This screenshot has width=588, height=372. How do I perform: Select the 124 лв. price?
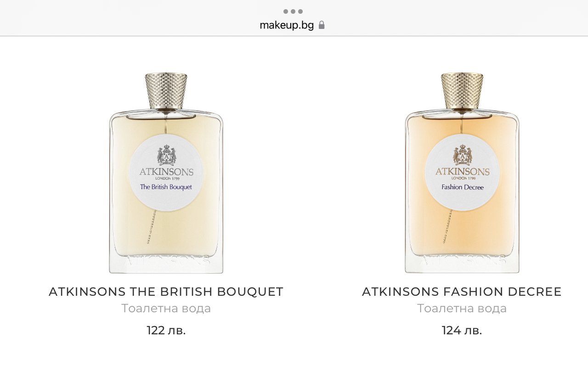click(462, 330)
